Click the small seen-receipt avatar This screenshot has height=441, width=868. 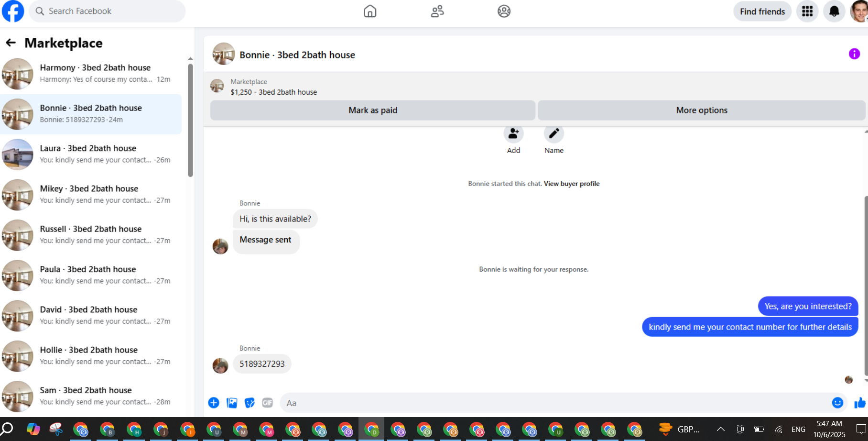coord(849,380)
